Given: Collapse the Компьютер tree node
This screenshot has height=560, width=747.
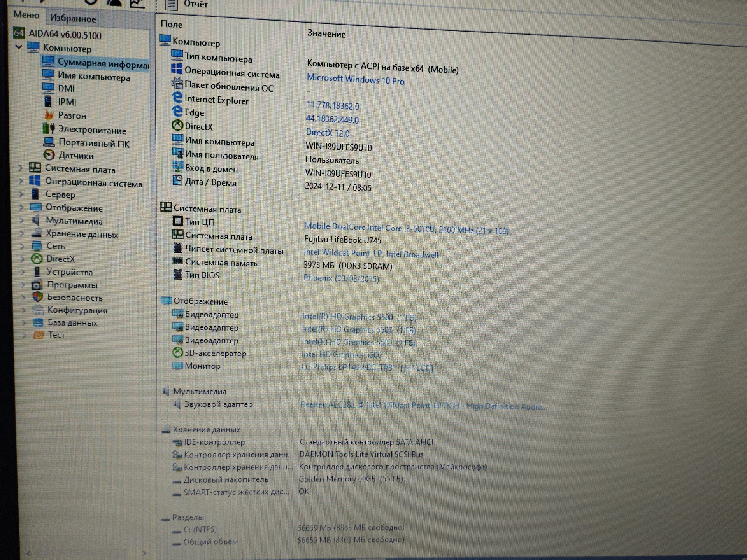Looking at the screenshot, I should pyautogui.click(x=19, y=47).
